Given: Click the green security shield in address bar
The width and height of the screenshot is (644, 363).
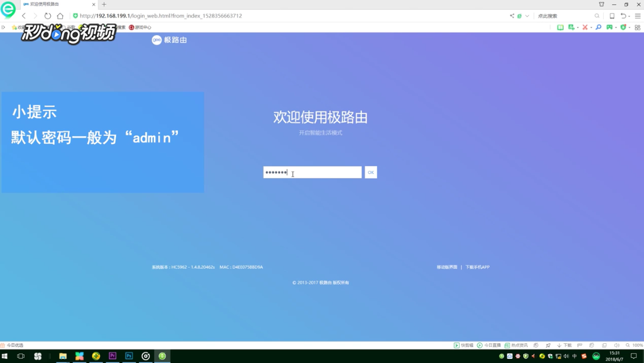Looking at the screenshot, I should click(x=75, y=16).
